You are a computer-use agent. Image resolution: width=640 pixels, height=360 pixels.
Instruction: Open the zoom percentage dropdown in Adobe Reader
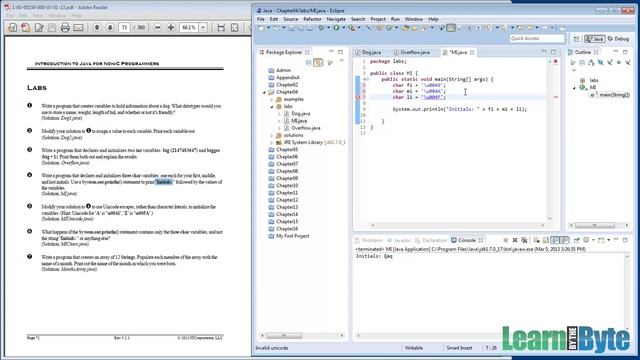203,27
